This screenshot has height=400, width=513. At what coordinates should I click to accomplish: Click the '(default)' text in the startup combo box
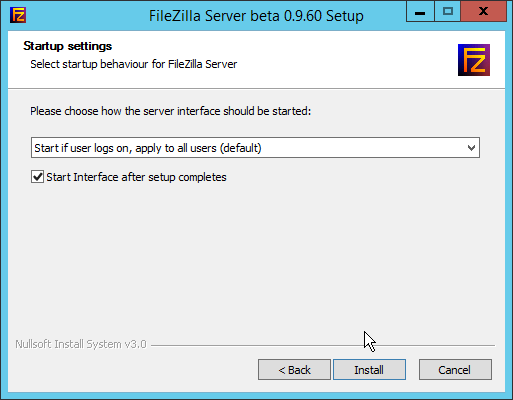coord(240,148)
